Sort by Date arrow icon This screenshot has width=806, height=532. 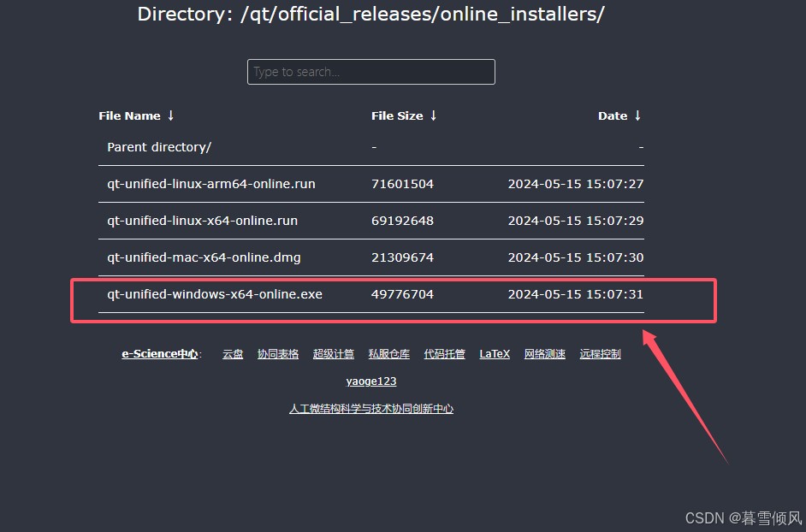pyautogui.click(x=637, y=115)
